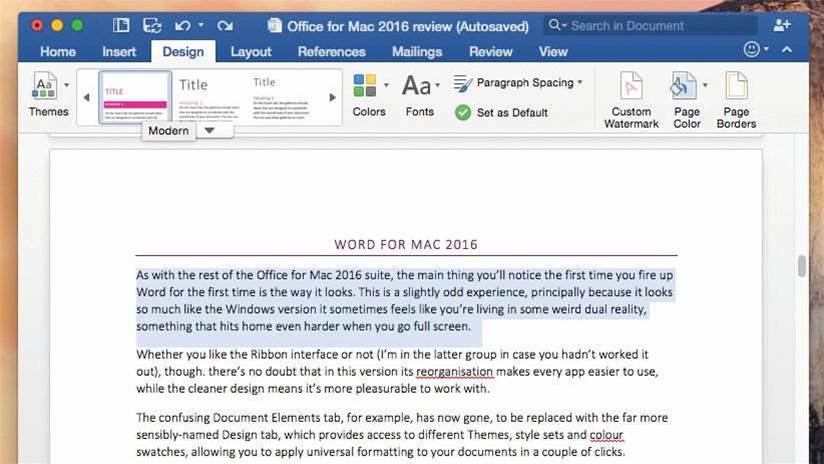The height and width of the screenshot is (464, 824).
Task: Open the Page Color bucket icon
Action: coord(683,86)
